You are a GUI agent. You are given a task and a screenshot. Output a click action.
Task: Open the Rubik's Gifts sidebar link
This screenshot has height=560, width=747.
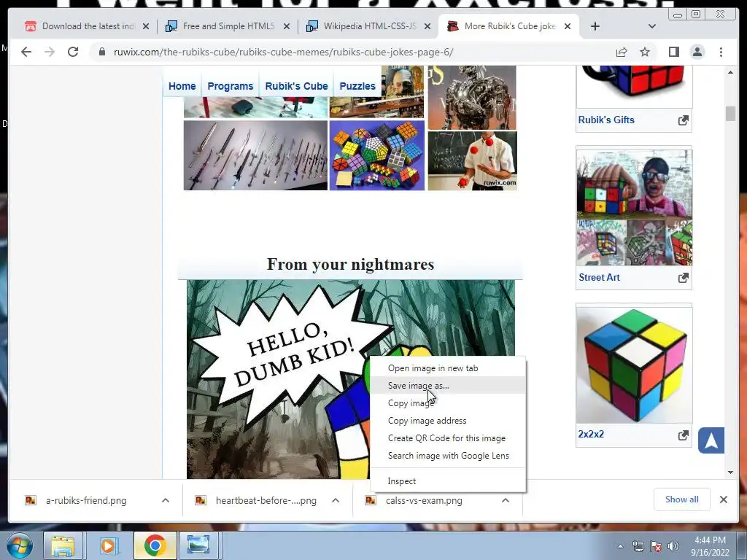point(606,120)
